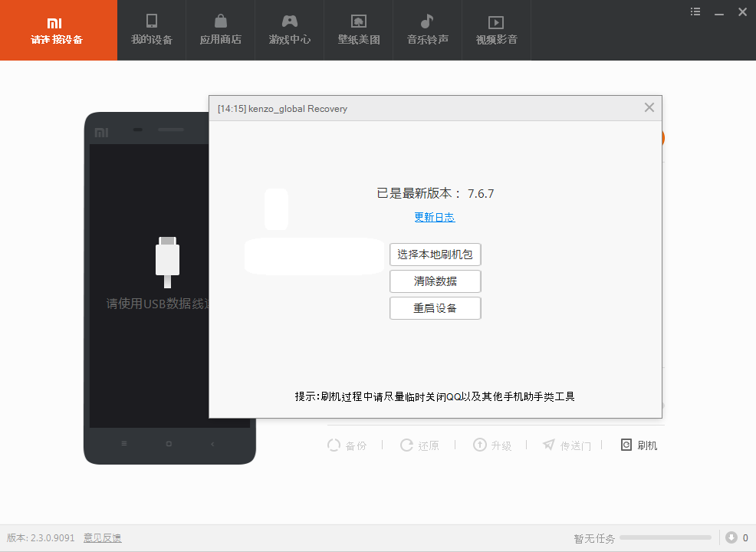Screen dimensions: 756x552
Task: Click the 备份 backup icon
Action: (334, 445)
